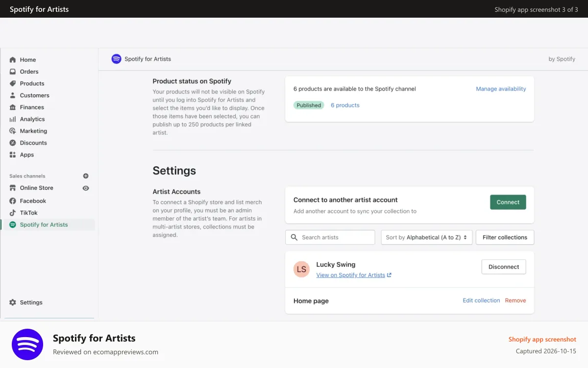Click the Lucky Swing artist name
Viewport: 588px width, 368px height.
[336, 264]
